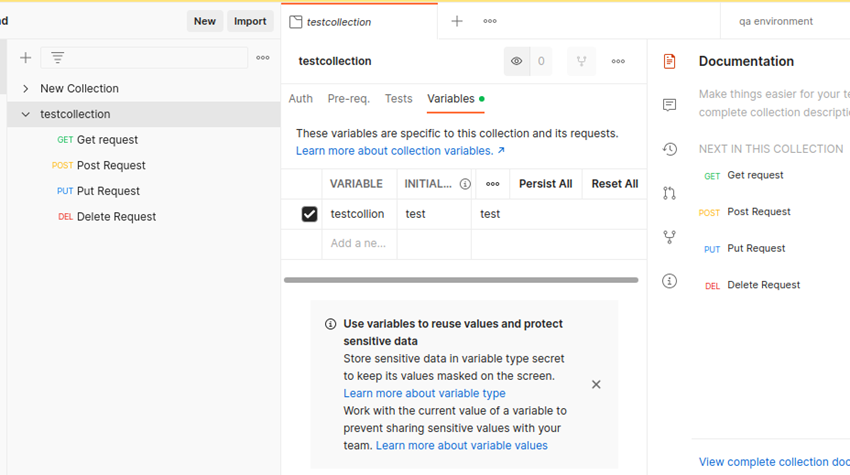This screenshot has height=475, width=850.
Task: Open the collection info icon
Action: click(x=670, y=281)
